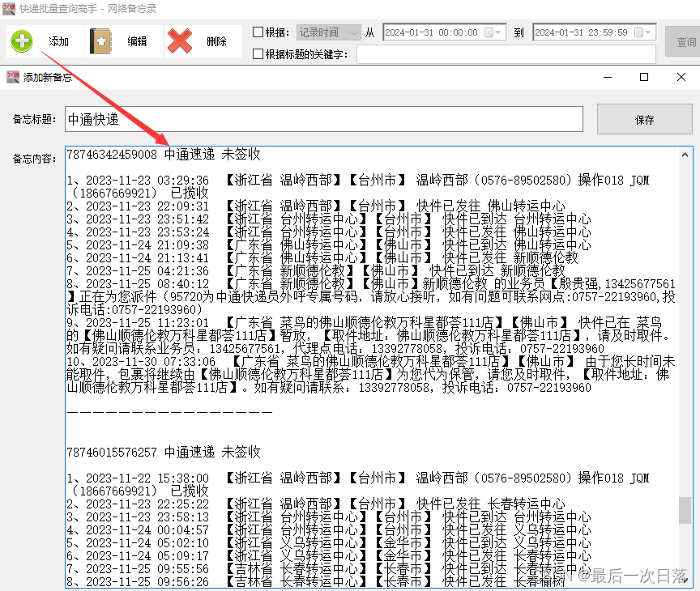
Task: Click the line dated 2023-11-24 05:02:10
Action: (329, 543)
